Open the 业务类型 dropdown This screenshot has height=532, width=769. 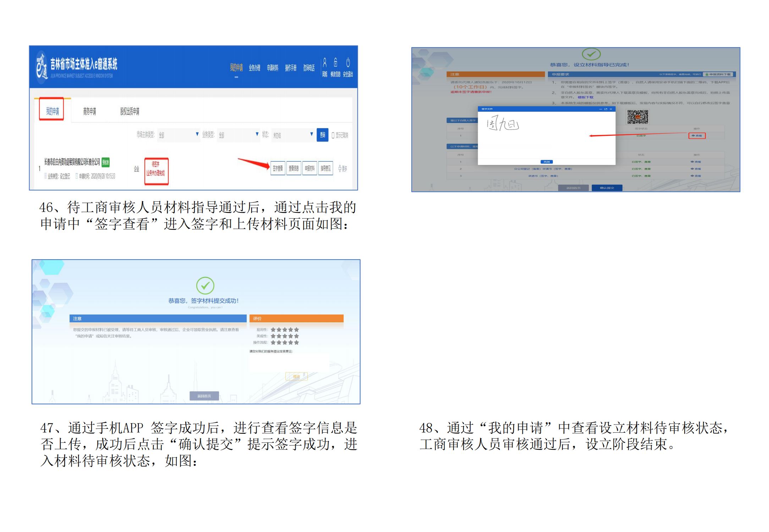pos(238,135)
